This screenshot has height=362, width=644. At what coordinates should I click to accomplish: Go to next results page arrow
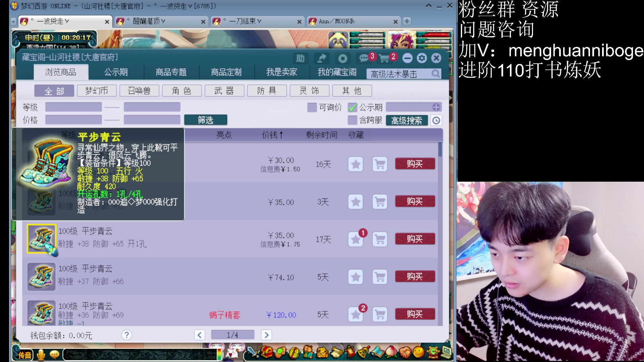tap(267, 335)
